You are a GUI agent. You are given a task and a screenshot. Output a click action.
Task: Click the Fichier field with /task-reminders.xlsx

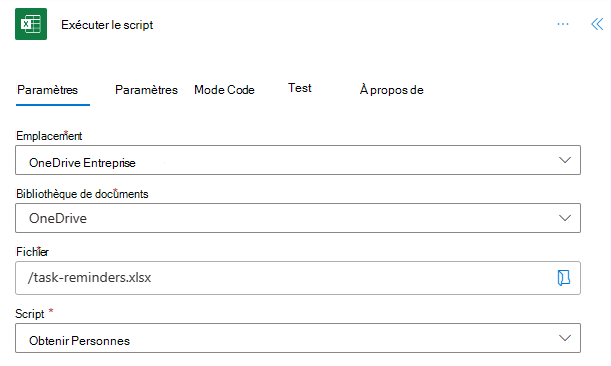tap(298, 278)
